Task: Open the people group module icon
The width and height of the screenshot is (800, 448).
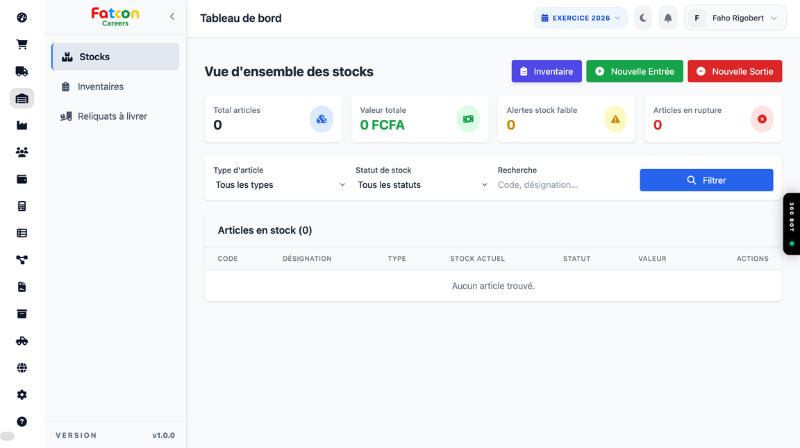Action: coord(22,152)
